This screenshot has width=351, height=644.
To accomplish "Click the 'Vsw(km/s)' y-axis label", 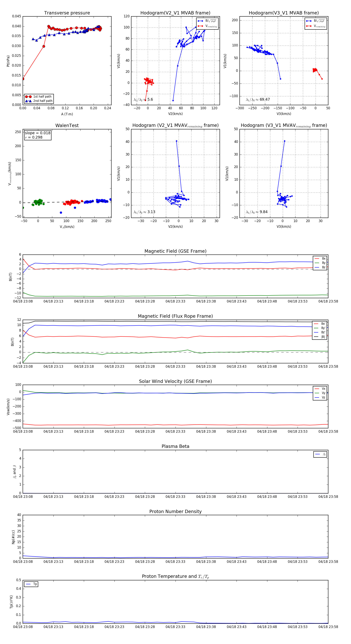I will (8, 407).
